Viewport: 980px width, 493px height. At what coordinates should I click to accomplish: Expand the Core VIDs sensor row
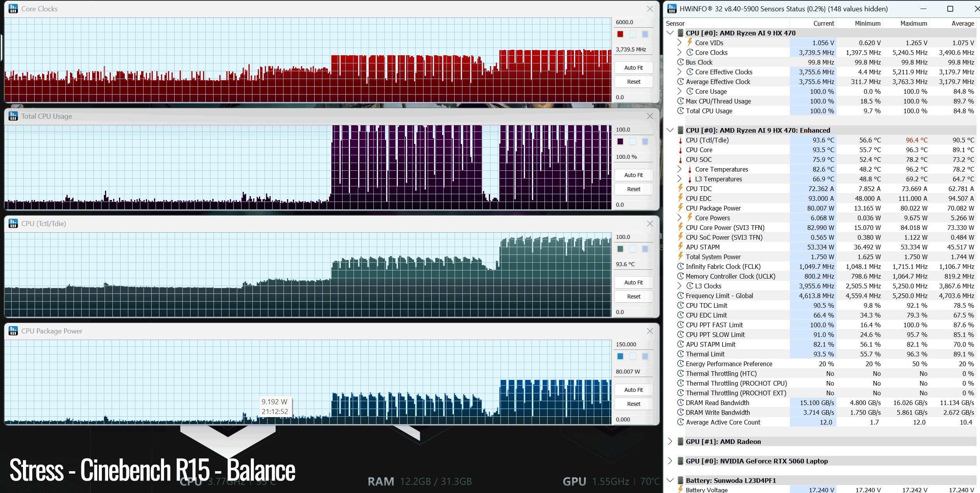click(x=679, y=43)
